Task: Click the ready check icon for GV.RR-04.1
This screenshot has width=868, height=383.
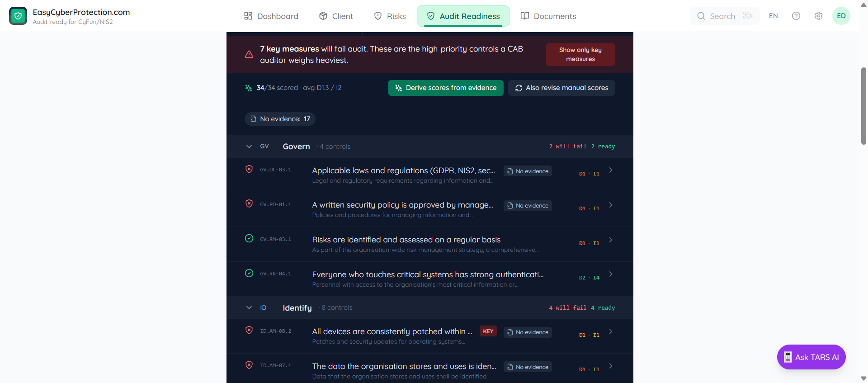Action: pyautogui.click(x=249, y=273)
